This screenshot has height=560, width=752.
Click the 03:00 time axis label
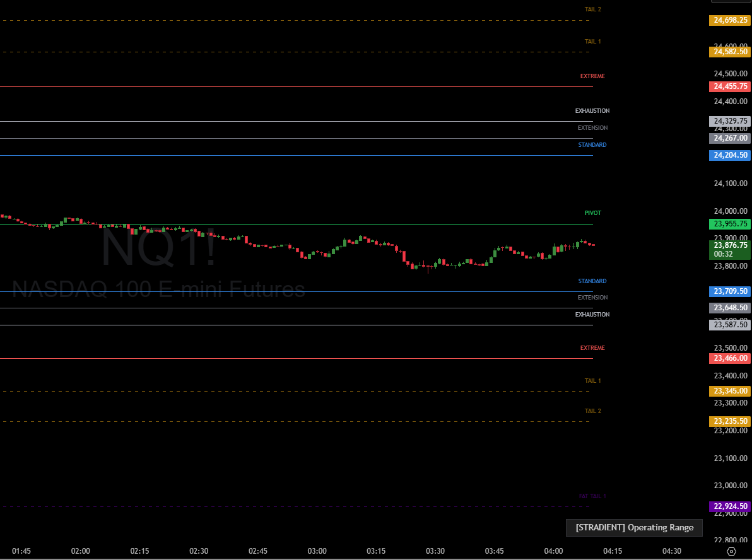coord(317,551)
